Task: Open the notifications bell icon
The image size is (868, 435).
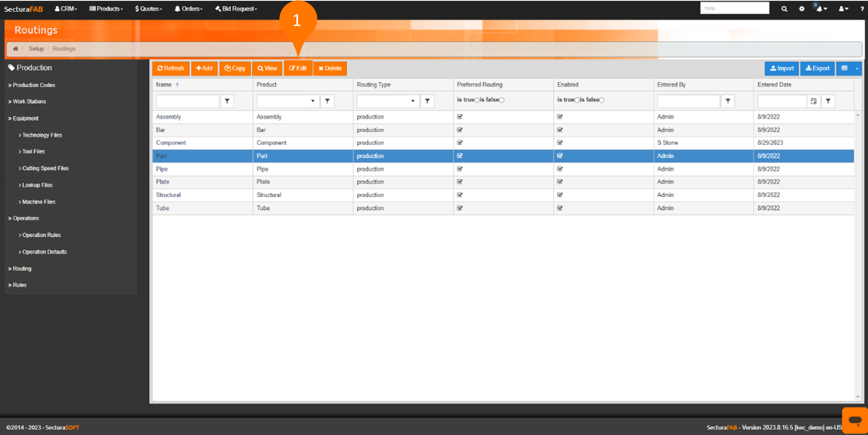Action: pos(820,8)
